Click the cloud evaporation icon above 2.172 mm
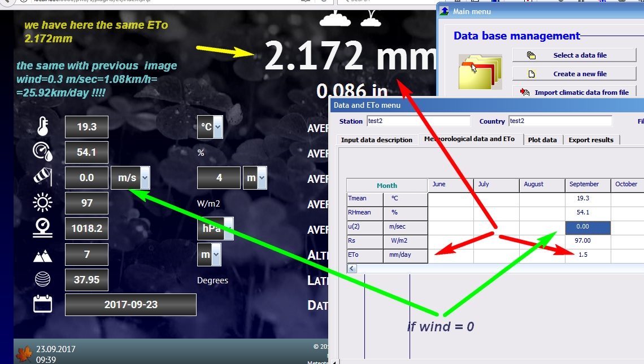 pyautogui.click(x=335, y=19)
